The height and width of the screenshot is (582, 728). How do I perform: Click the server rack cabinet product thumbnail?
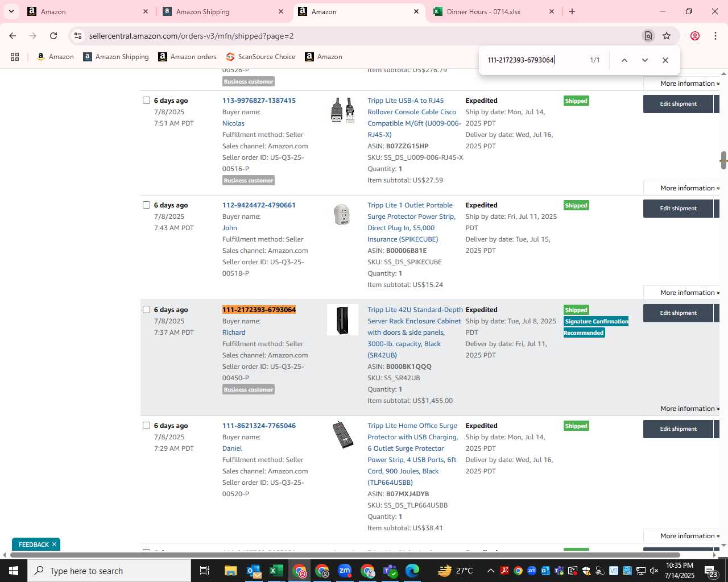pos(342,320)
